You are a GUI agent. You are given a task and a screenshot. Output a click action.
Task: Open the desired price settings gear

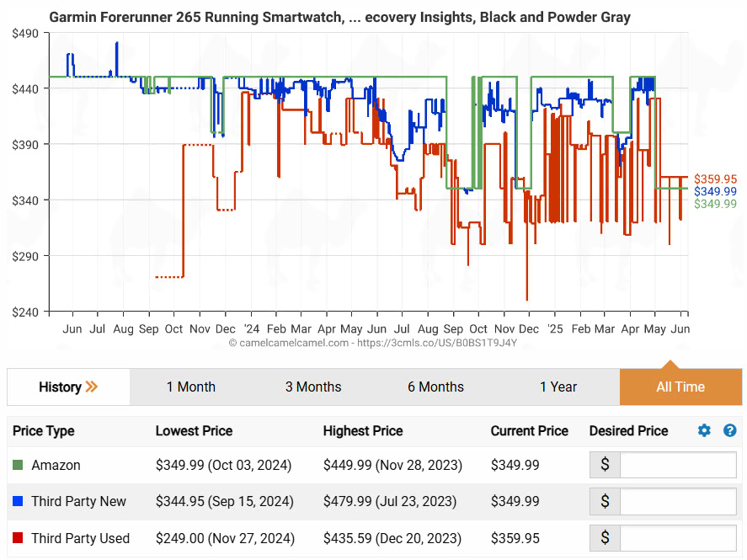(x=704, y=430)
